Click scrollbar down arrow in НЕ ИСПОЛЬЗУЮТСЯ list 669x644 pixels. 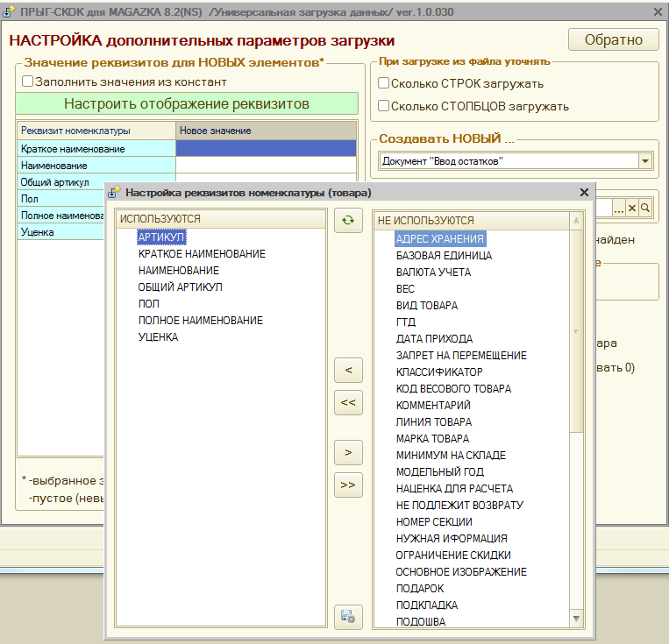pyautogui.click(x=576, y=619)
